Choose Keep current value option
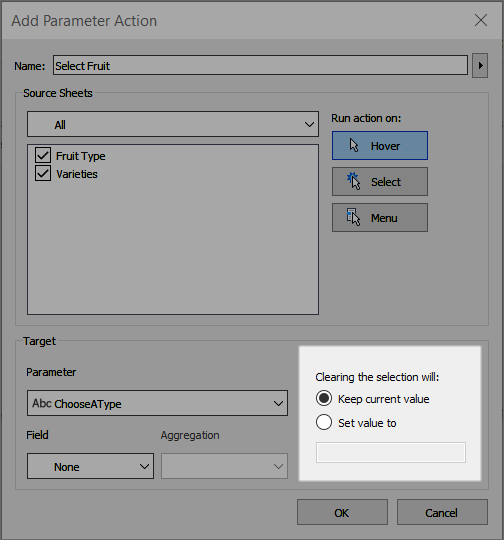The image size is (504, 540). [324, 398]
